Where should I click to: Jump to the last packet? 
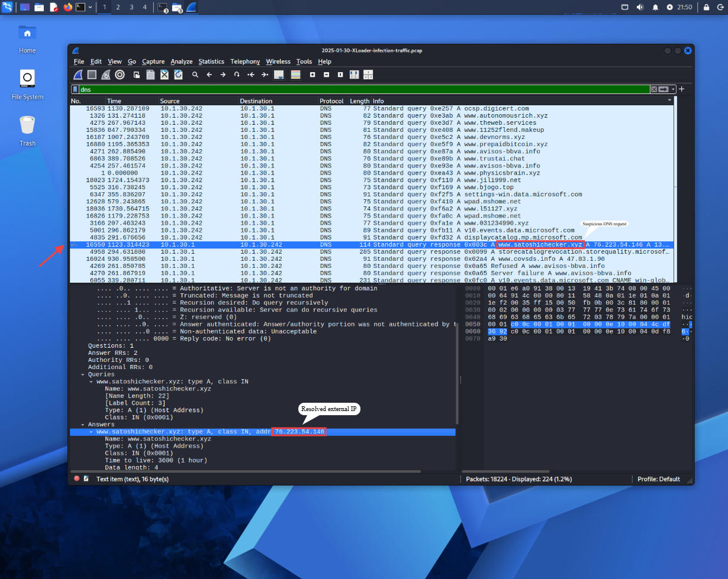[x=265, y=75]
